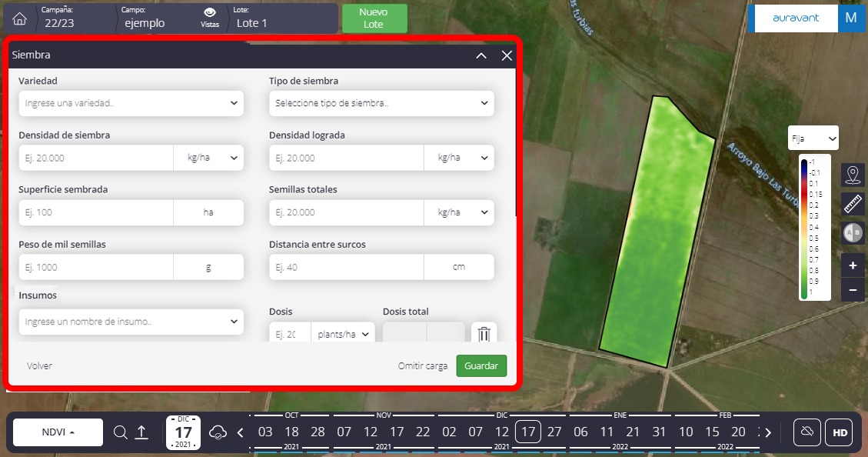Select the ruler measurement tool
Viewport: 868px width, 457px height.
(853, 204)
